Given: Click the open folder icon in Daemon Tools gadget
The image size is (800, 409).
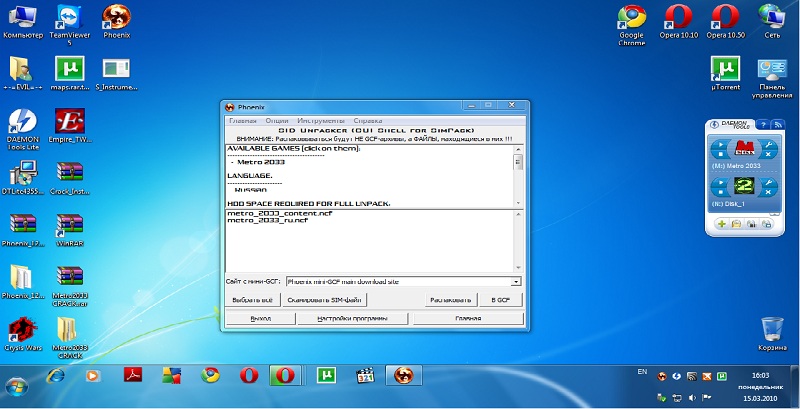Looking at the screenshot, I should tap(736, 223).
